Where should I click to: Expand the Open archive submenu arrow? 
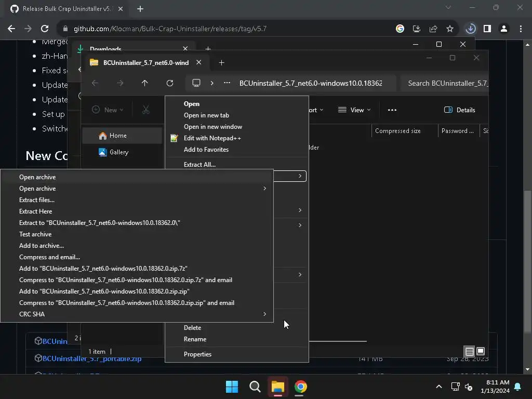click(x=264, y=189)
